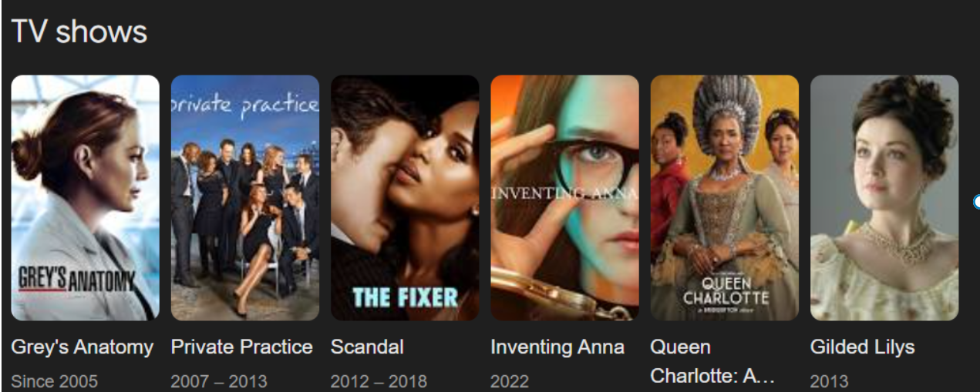Screen dimensions: 980x392
Task: Click the 2012 – 2018 year range
Action: pyautogui.click(x=379, y=381)
